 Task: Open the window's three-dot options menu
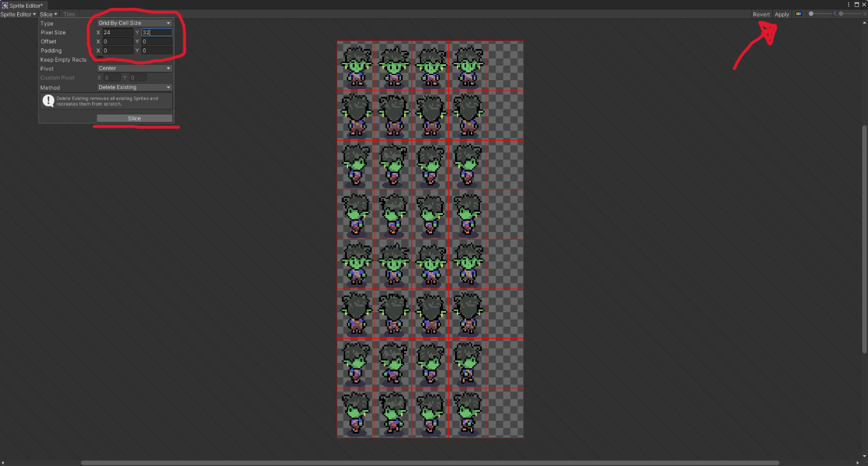click(x=849, y=4)
